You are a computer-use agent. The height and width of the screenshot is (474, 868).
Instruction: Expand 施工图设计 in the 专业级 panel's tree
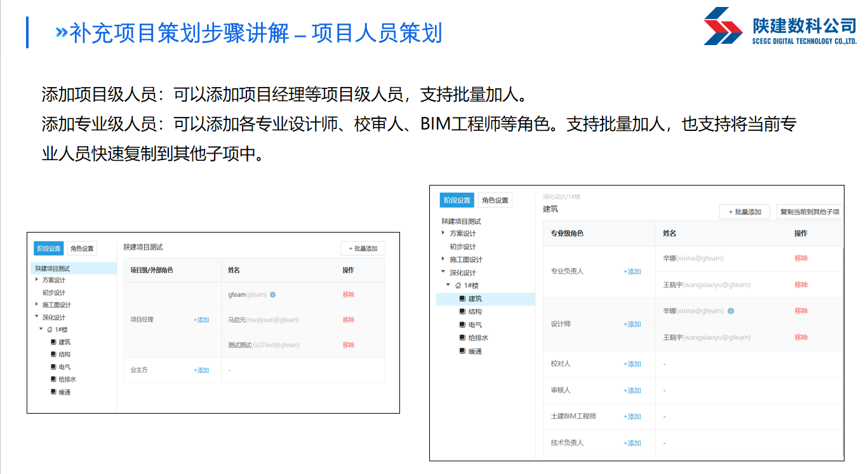coord(443,259)
